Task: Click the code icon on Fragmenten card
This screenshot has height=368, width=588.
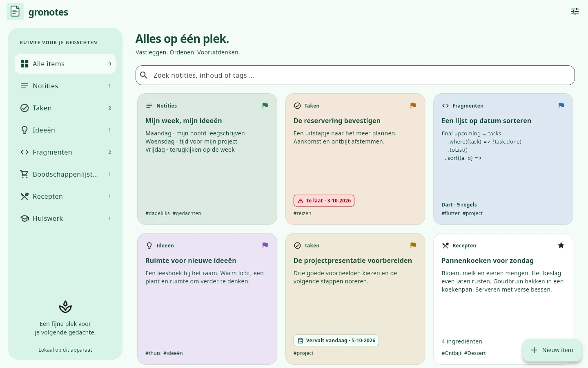Action: point(445,105)
